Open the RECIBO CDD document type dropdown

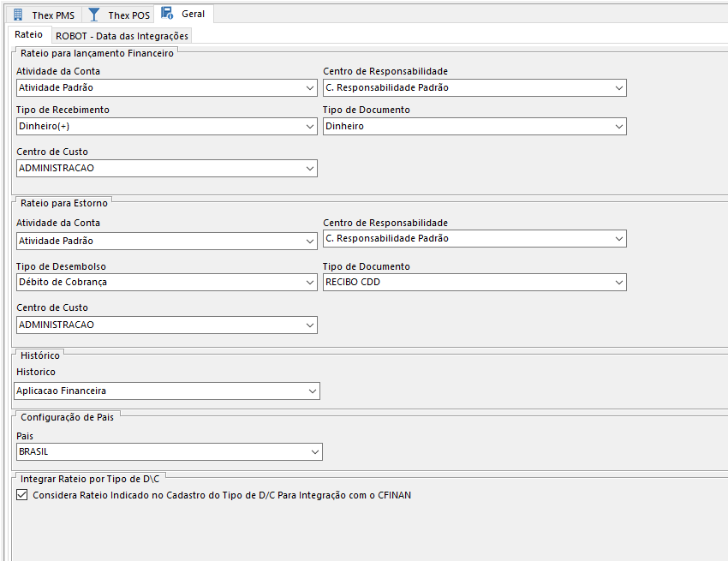(618, 283)
